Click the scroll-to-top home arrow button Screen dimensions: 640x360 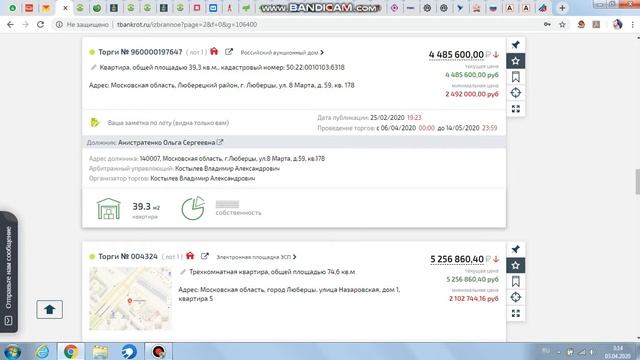tap(49, 309)
